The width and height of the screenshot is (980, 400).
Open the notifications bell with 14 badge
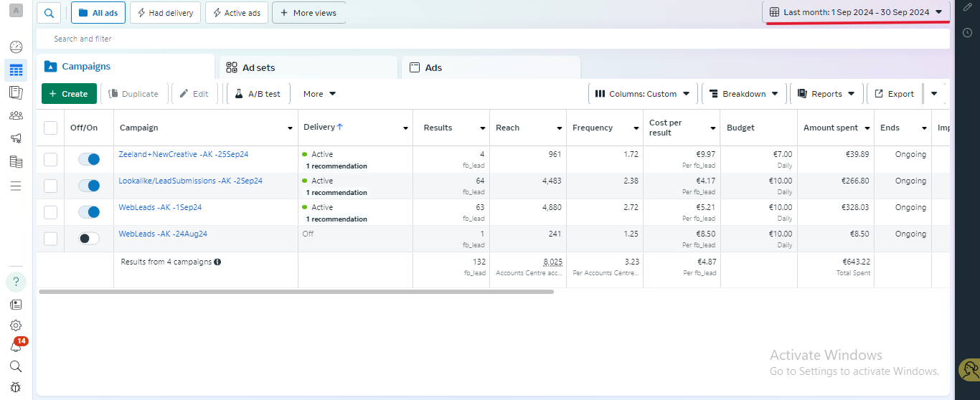click(x=16, y=346)
